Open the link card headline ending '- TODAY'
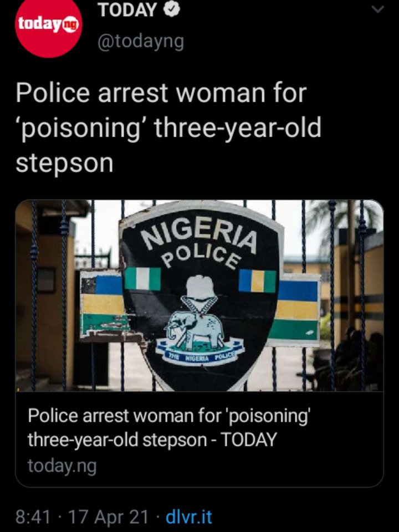This screenshot has height=532, width=399. tap(169, 427)
